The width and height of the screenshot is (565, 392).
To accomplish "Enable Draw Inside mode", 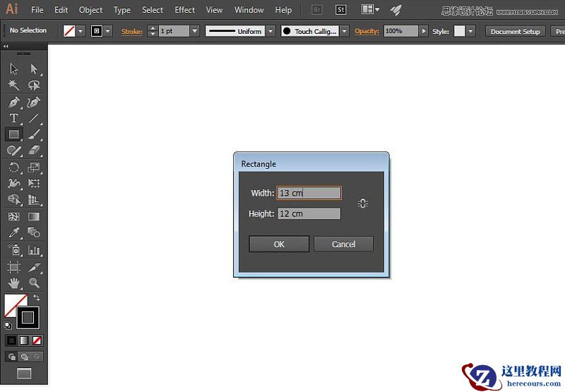I will 37,357.
